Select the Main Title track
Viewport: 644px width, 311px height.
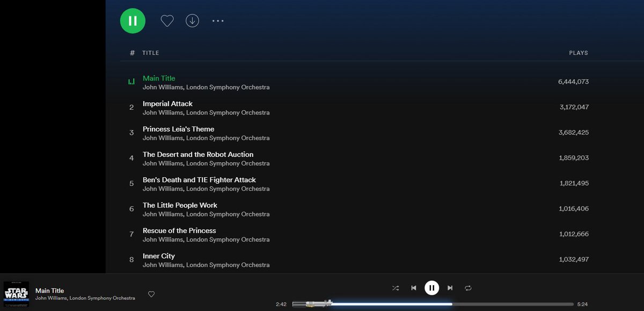[159, 78]
